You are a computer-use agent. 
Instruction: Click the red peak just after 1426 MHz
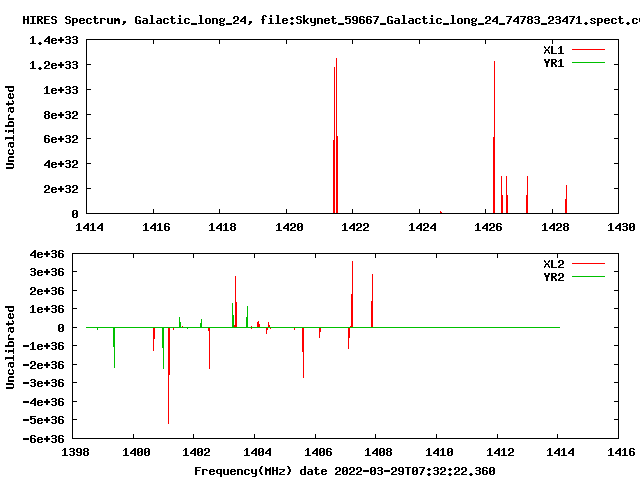pyautogui.click(x=494, y=137)
